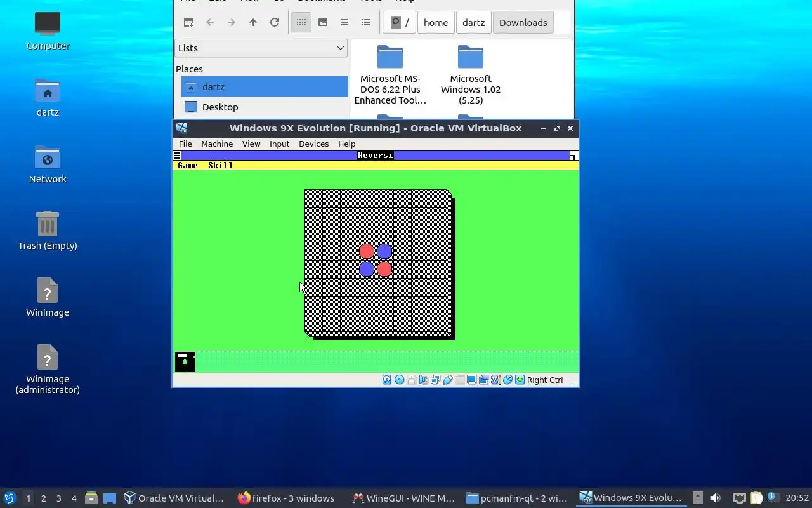Switch to pcmanfm-qt taskbar entry
The width and height of the screenshot is (812, 508).
click(x=517, y=498)
